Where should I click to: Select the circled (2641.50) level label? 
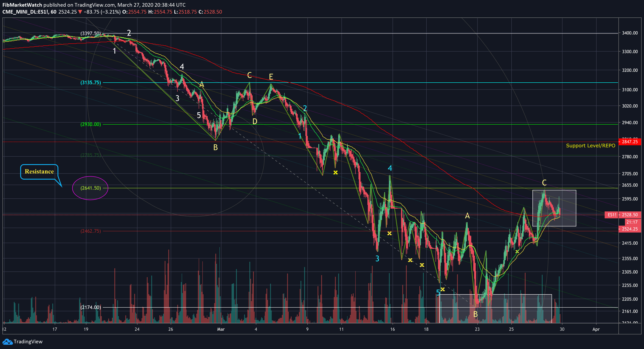tap(90, 188)
